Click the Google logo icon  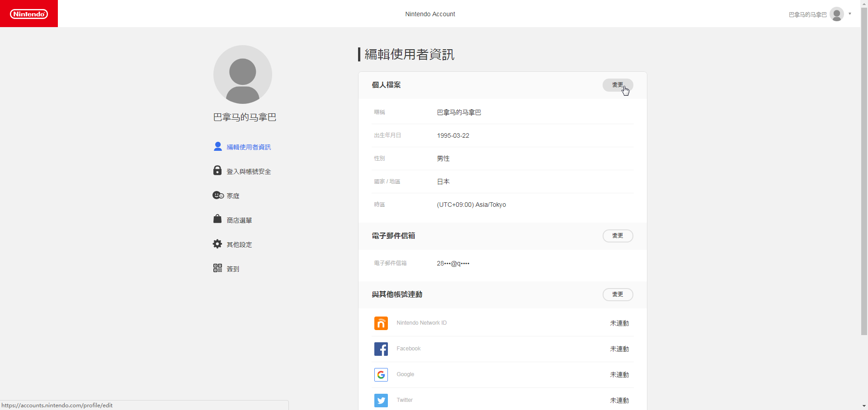point(381,375)
